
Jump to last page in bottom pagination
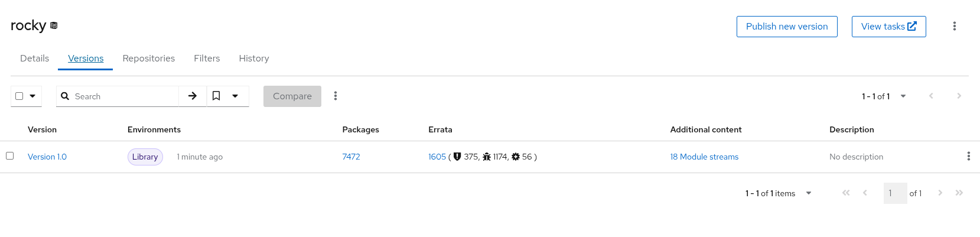tap(959, 193)
